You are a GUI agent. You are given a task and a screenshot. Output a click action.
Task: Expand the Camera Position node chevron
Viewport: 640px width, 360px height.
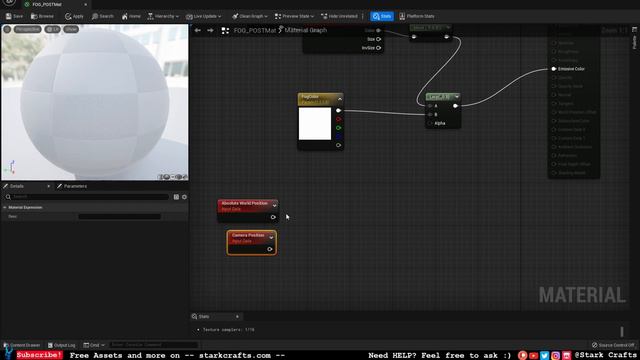pyautogui.click(x=271, y=237)
